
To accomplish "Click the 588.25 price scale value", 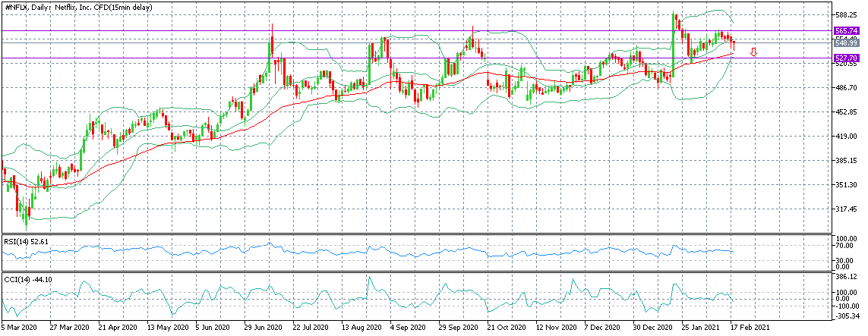I will coord(845,15).
